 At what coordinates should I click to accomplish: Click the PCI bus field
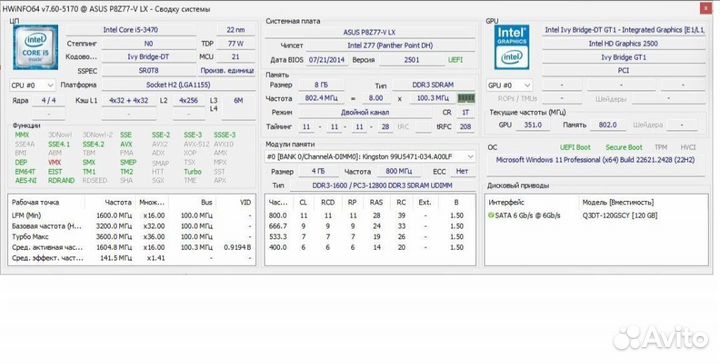(623, 71)
